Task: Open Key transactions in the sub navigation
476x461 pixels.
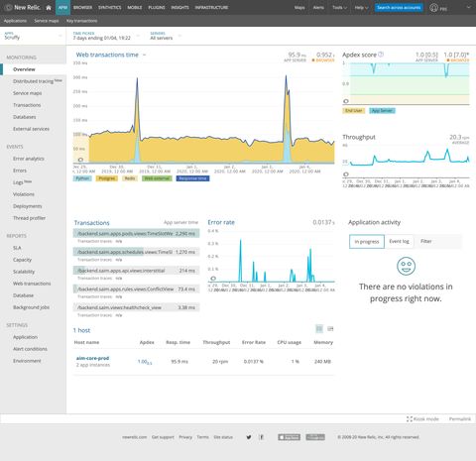Action: [81, 21]
